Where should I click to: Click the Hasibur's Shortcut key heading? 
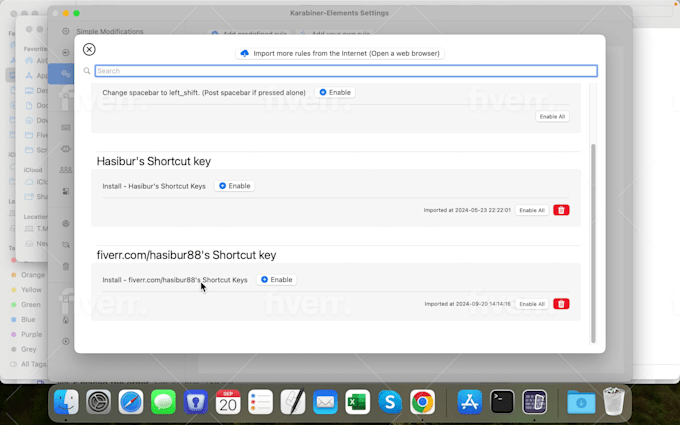(154, 161)
